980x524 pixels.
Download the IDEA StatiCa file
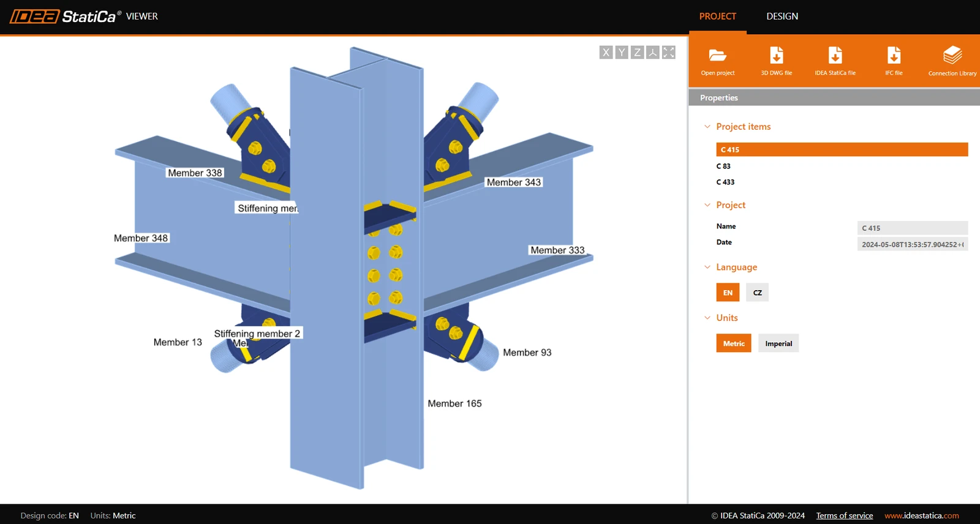pyautogui.click(x=835, y=56)
